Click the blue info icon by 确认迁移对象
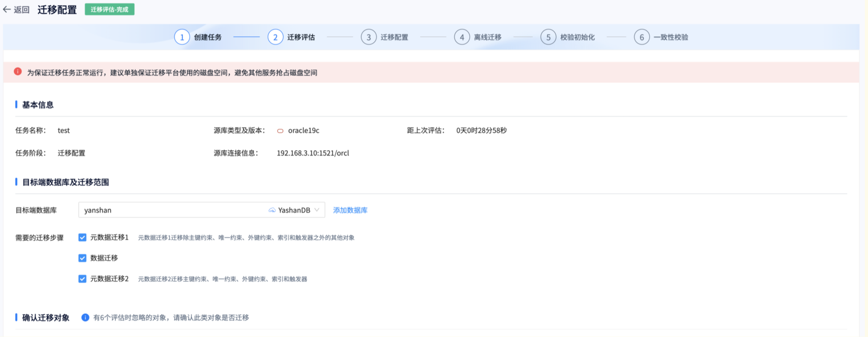The image size is (868, 337). pyautogui.click(x=85, y=317)
